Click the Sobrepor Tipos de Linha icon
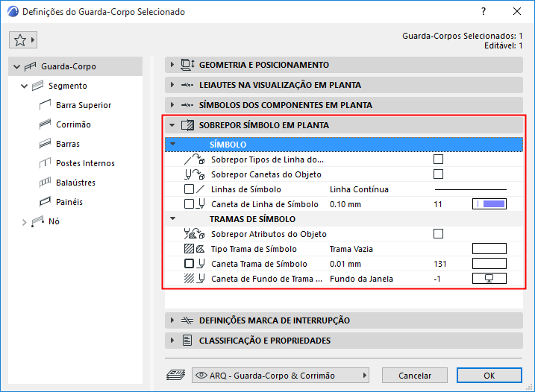 point(194,159)
